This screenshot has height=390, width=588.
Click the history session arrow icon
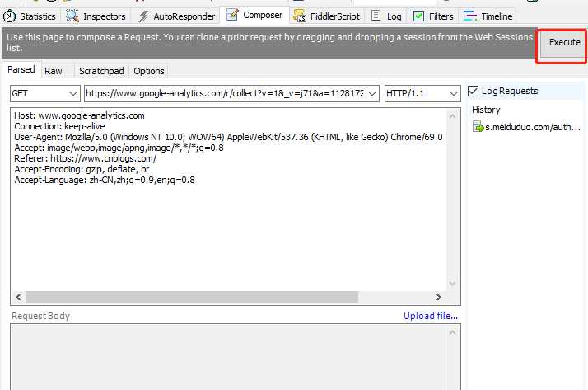tap(478, 127)
